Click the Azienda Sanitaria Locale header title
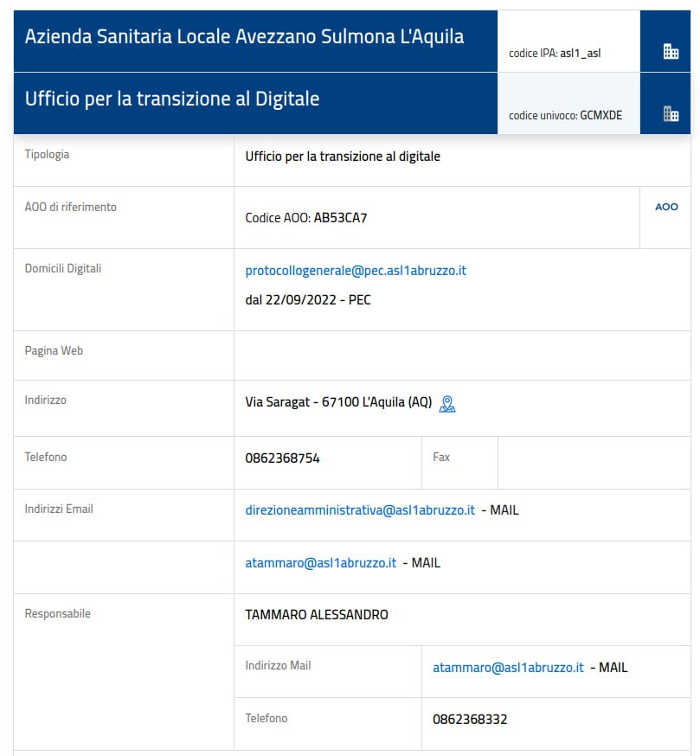This screenshot has width=700, height=756. [x=244, y=36]
